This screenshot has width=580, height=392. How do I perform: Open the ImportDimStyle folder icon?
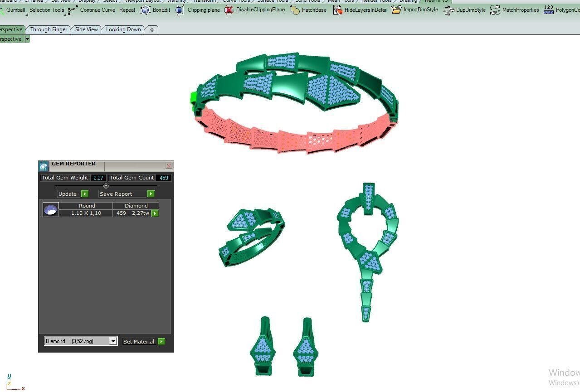click(x=396, y=10)
